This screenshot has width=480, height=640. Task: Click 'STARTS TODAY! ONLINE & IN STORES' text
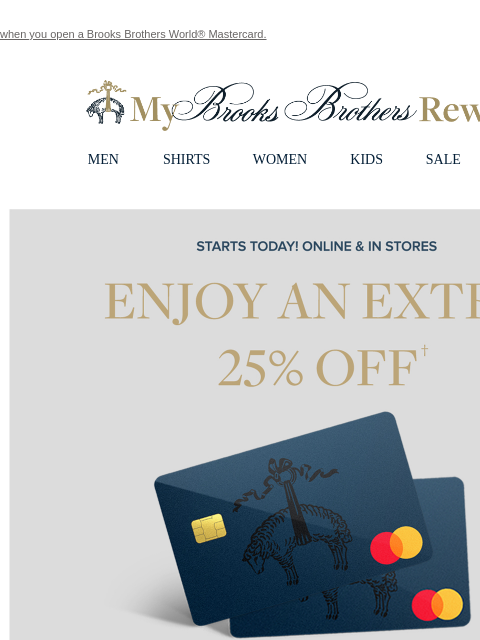coord(317,247)
